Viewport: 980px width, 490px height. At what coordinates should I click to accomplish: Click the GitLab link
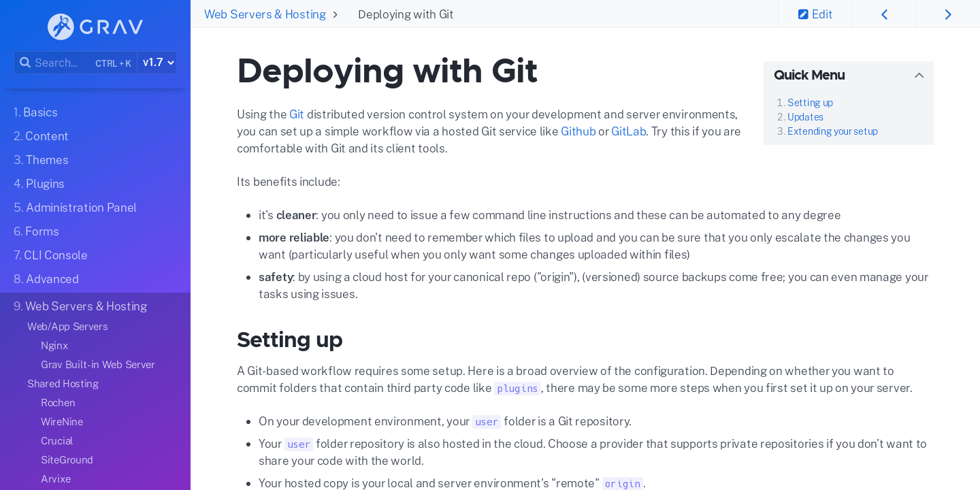coord(628,131)
